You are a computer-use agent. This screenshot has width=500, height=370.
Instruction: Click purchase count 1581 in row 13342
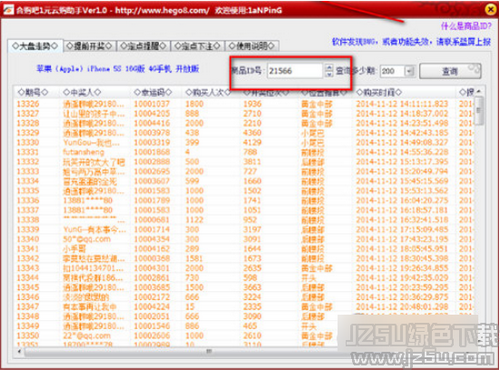194,259
